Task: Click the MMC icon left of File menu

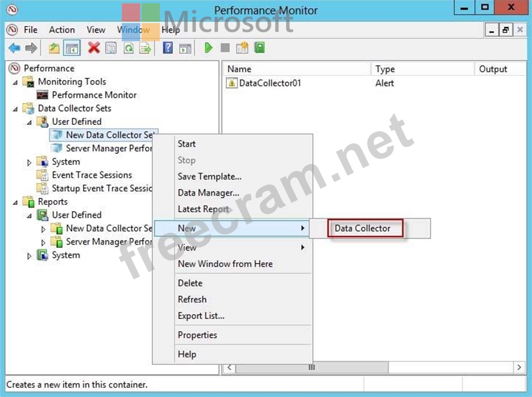Action: [x=13, y=30]
